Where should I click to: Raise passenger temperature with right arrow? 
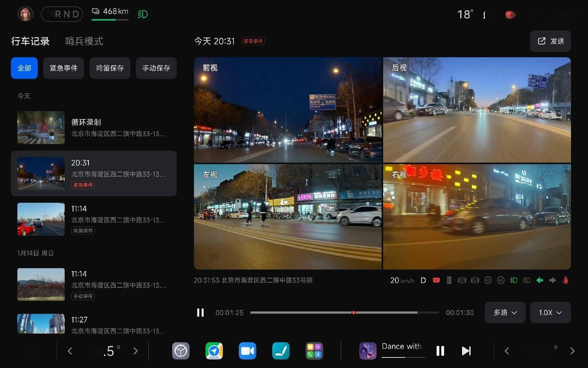point(572,351)
